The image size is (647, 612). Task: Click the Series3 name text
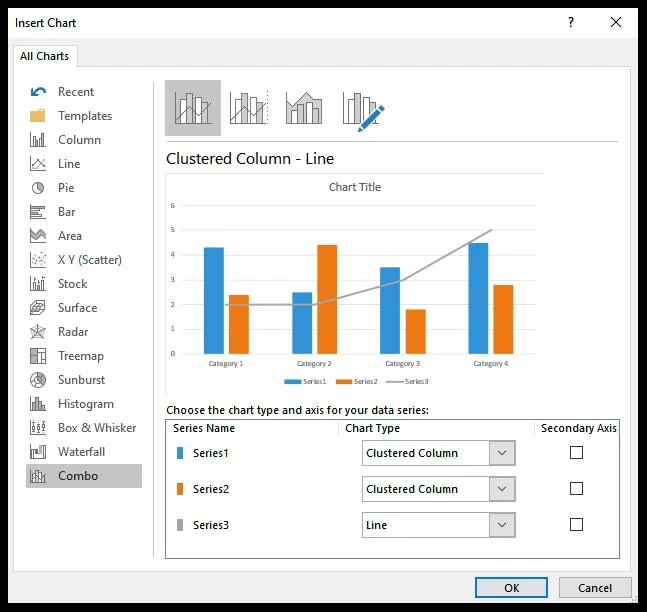(x=210, y=525)
